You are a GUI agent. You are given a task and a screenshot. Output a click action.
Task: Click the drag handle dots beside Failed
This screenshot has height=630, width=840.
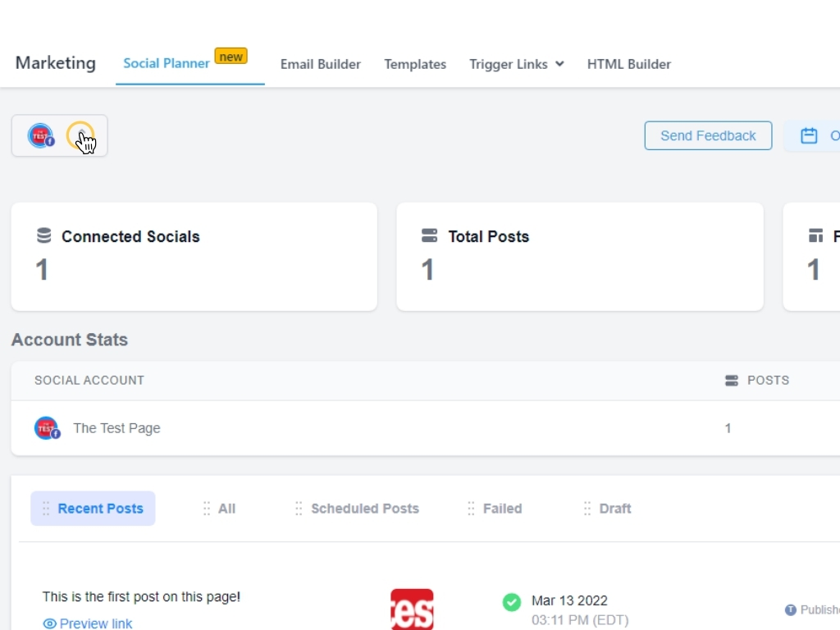(471, 509)
